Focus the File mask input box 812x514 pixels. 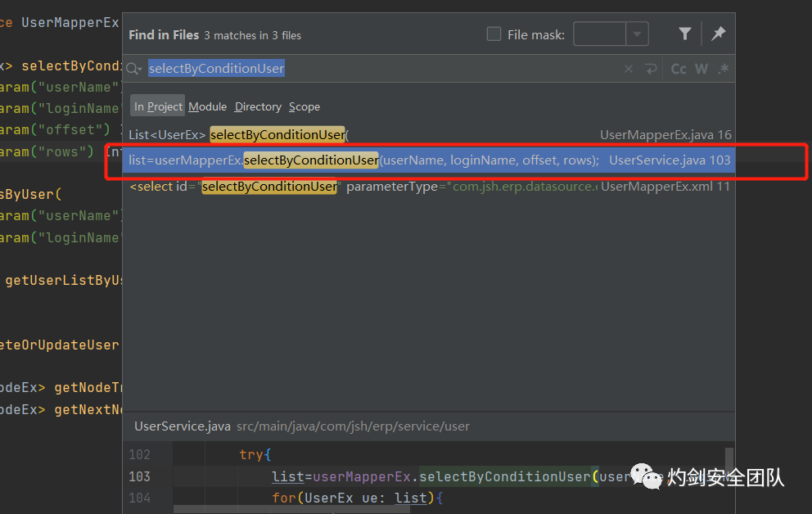tap(600, 34)
